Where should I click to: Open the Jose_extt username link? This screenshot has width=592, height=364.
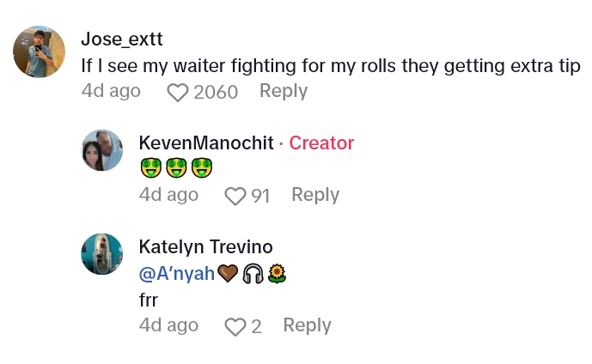[x=121, y=39]
